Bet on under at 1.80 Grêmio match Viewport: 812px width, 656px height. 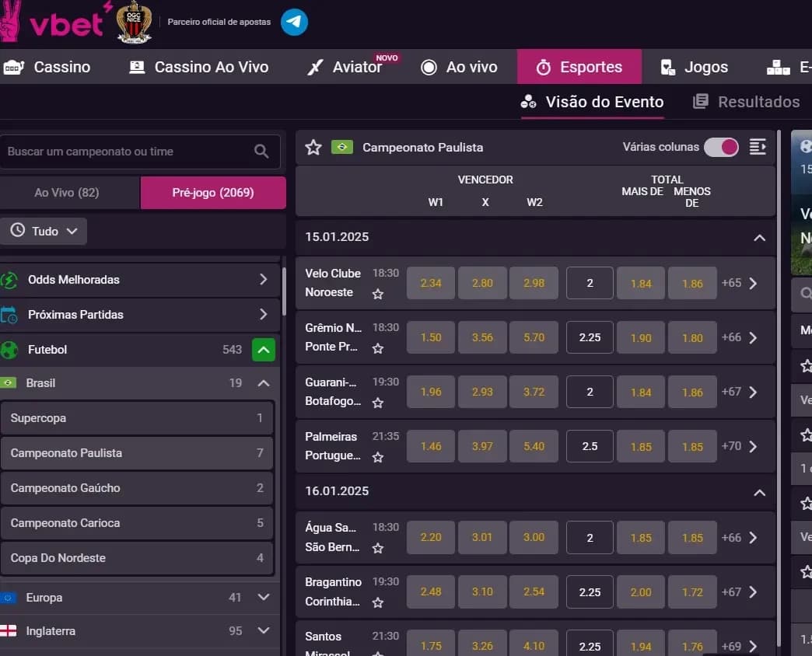pos(692,337)
